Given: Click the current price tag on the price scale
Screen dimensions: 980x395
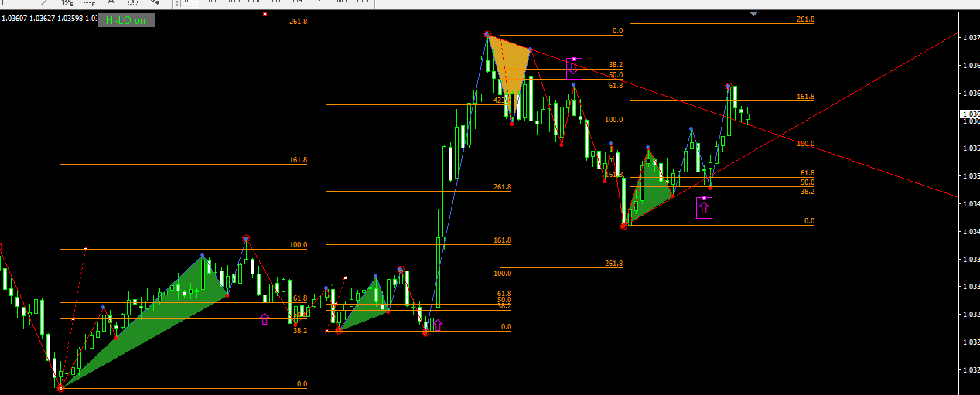Looking at the screenshot, I should [x=969, y=114].
